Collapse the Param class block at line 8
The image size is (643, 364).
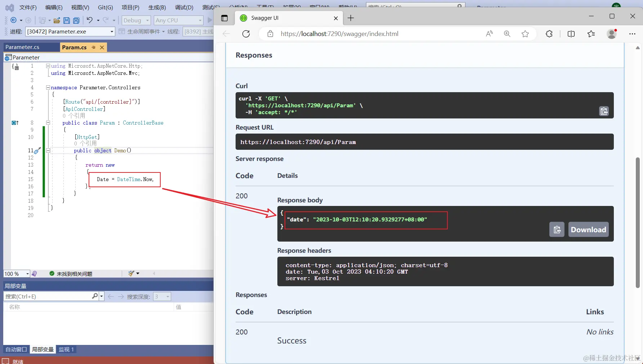(48, 123)
